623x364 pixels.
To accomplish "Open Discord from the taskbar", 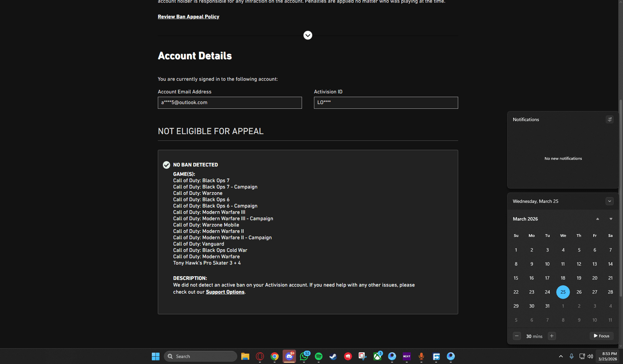I will coord(289,356).
